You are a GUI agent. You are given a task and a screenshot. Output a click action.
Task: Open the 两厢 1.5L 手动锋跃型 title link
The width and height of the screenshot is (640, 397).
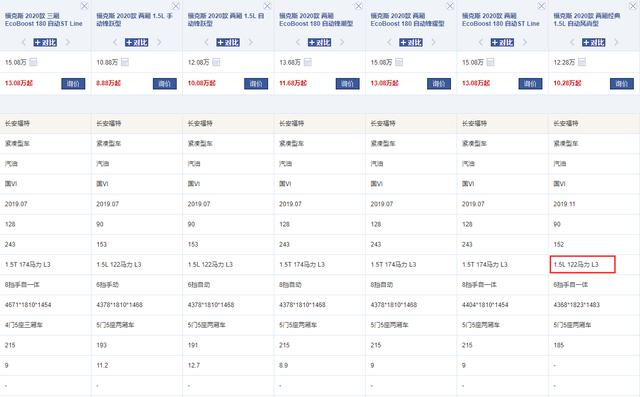click(135, 20)
